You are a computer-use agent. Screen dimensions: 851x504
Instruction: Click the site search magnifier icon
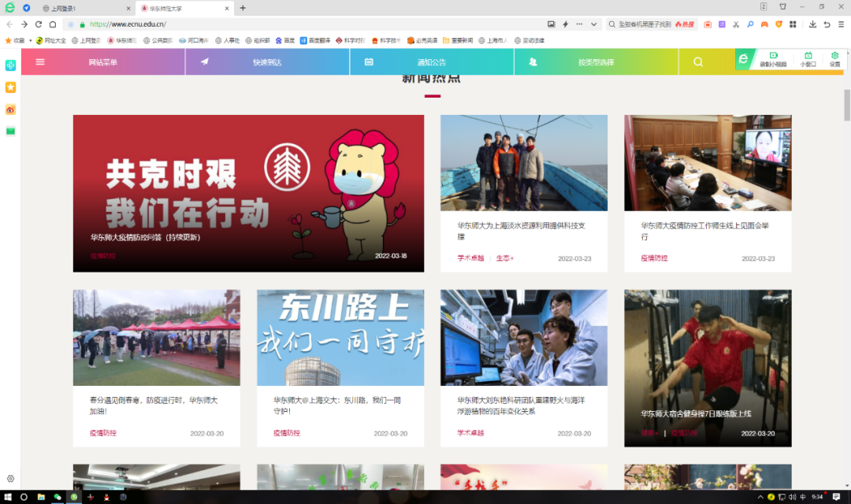(x=698, y=62)
